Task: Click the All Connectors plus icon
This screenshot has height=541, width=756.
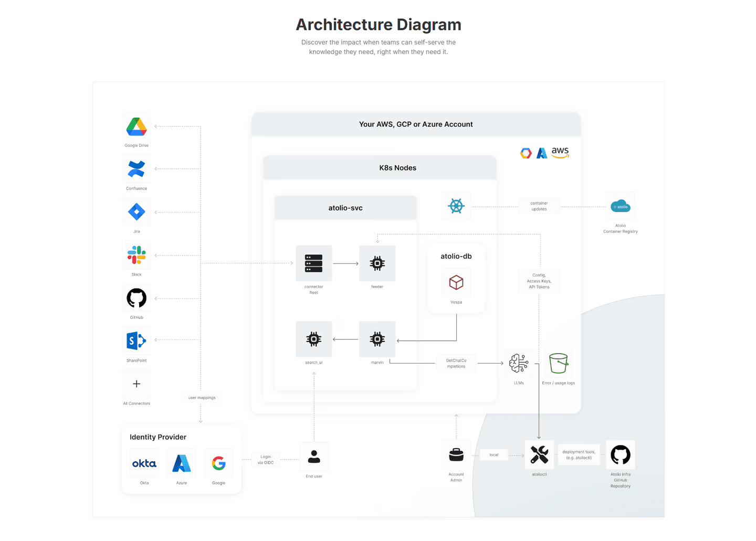Action: pyautogui.click(x=136, y=384)
